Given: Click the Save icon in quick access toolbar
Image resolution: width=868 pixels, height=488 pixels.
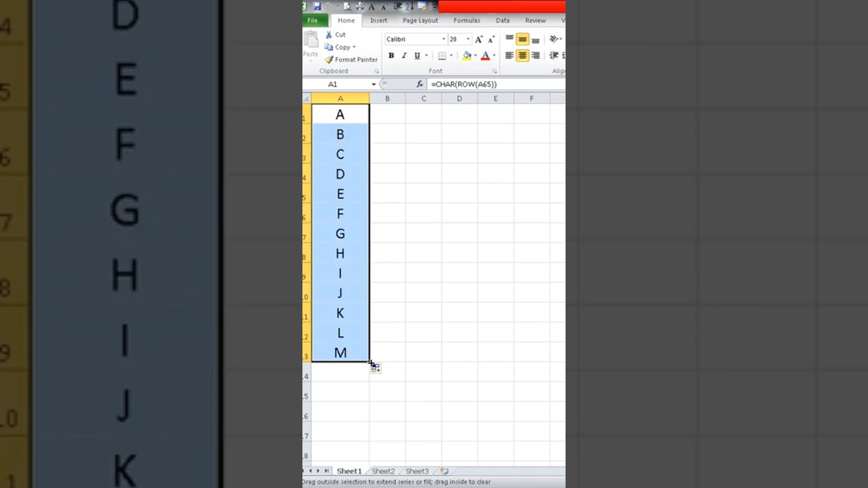Looking at the screenshot, I should coord(317,6).
